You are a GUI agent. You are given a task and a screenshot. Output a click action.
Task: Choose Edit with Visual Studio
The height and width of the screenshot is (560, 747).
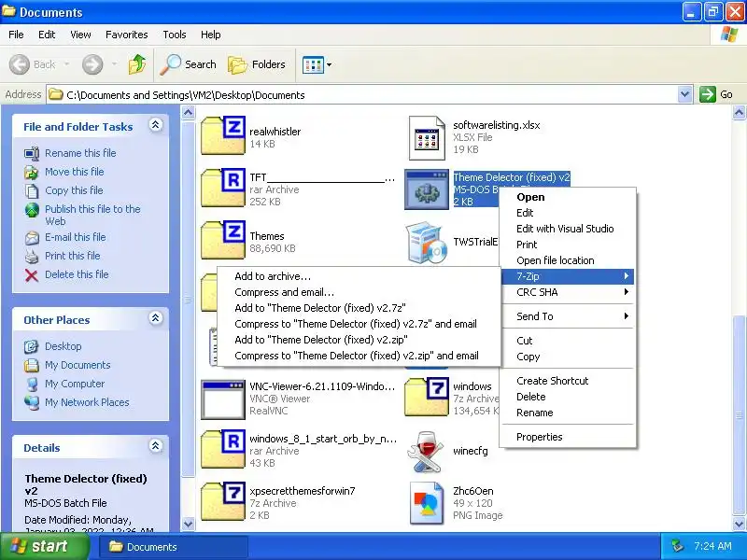568,229
